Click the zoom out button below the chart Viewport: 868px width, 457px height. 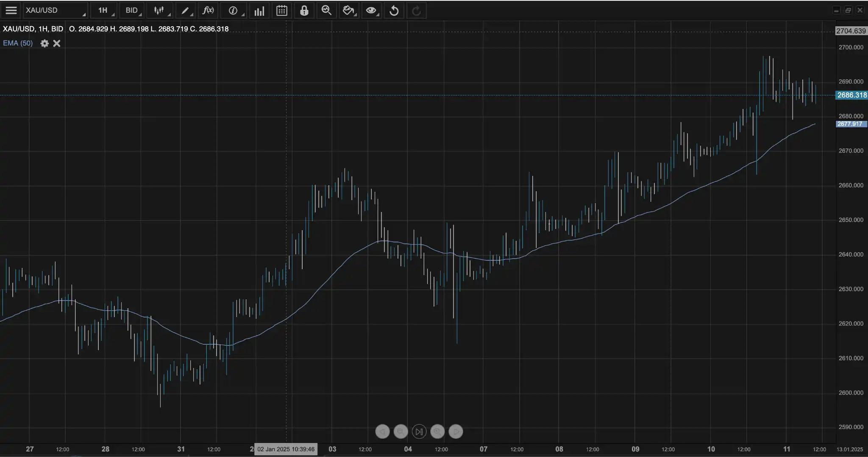(401, 432)
